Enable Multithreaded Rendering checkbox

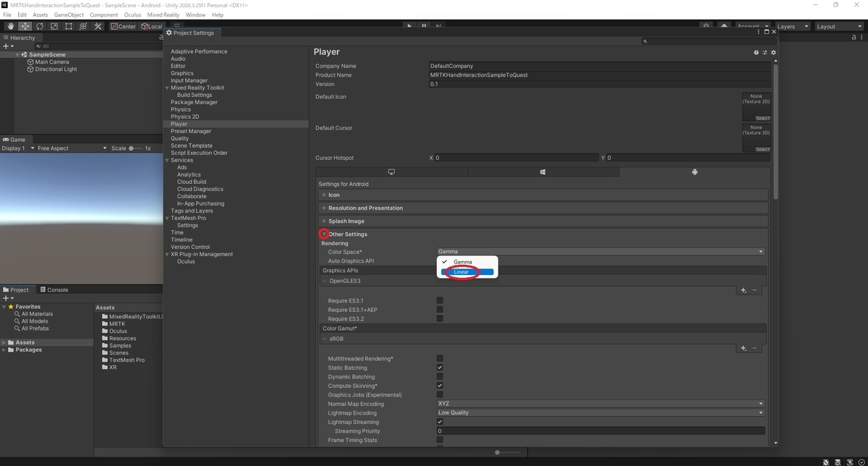440,359
